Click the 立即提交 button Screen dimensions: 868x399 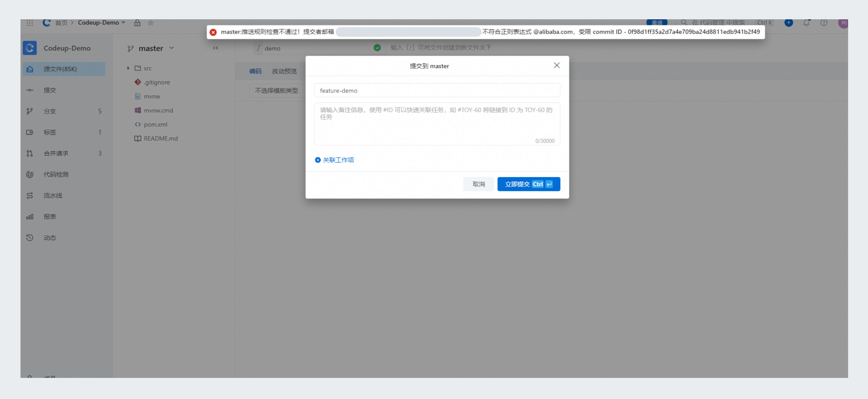click(528, 184)
